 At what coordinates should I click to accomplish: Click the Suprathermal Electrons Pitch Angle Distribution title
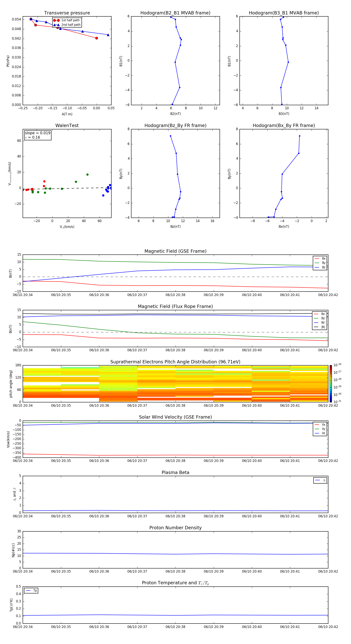pyautogui.click(x=175, y=362)
